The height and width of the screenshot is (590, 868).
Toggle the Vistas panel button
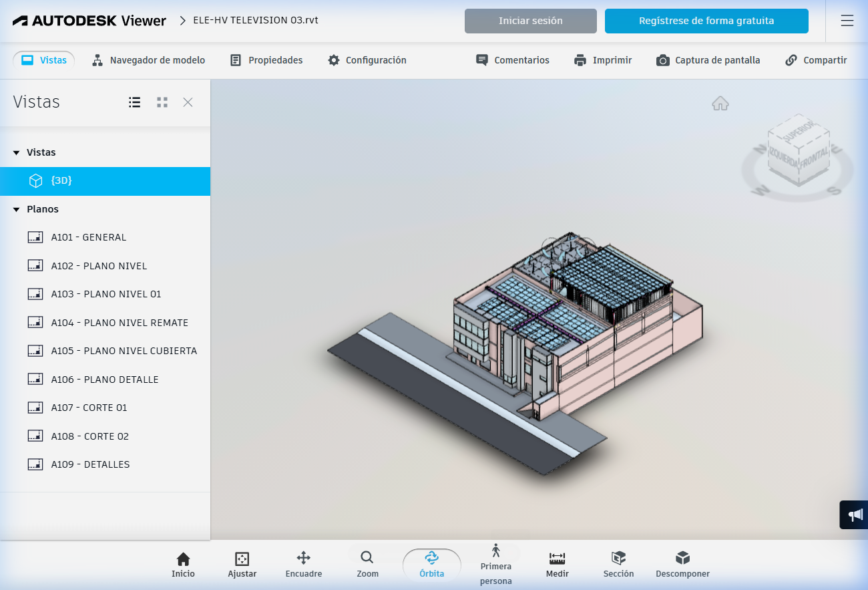pos(44,60)
